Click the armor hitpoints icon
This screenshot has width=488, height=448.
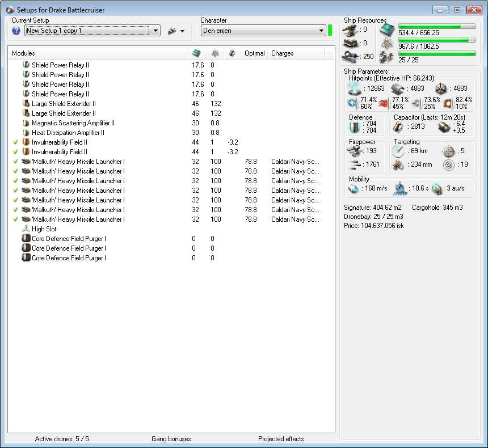click(x=398, y=89)
